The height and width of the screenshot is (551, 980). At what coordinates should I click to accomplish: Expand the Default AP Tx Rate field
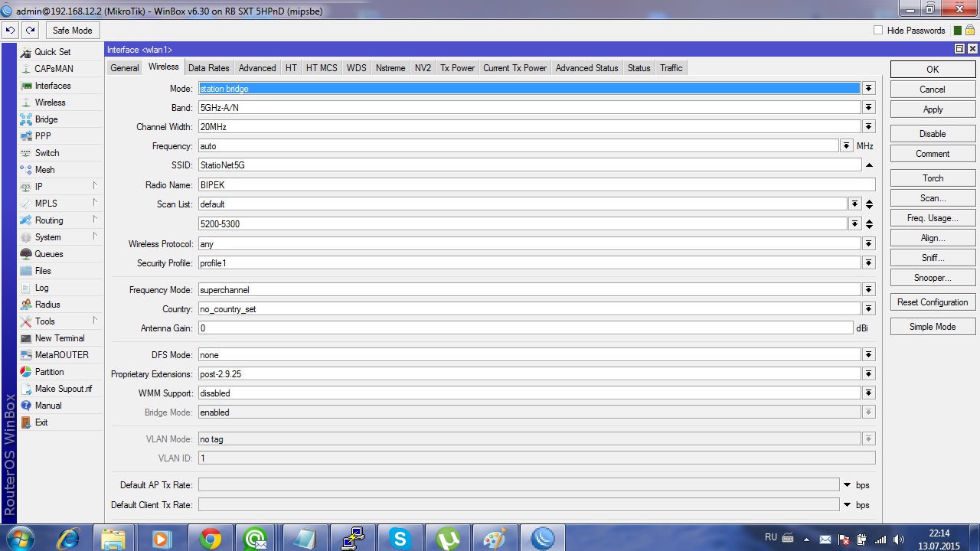(x=847, y=485)
